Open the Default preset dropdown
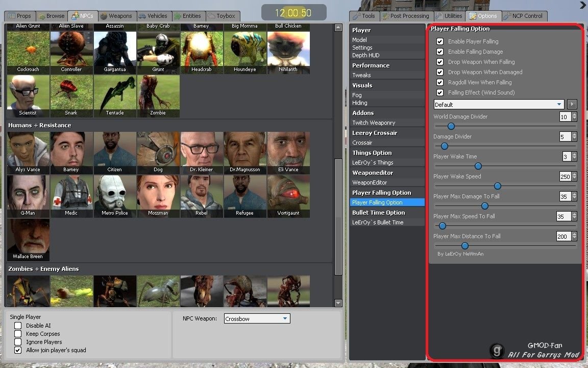The height and width of the screenshot is (368, 588). [498, 104]
